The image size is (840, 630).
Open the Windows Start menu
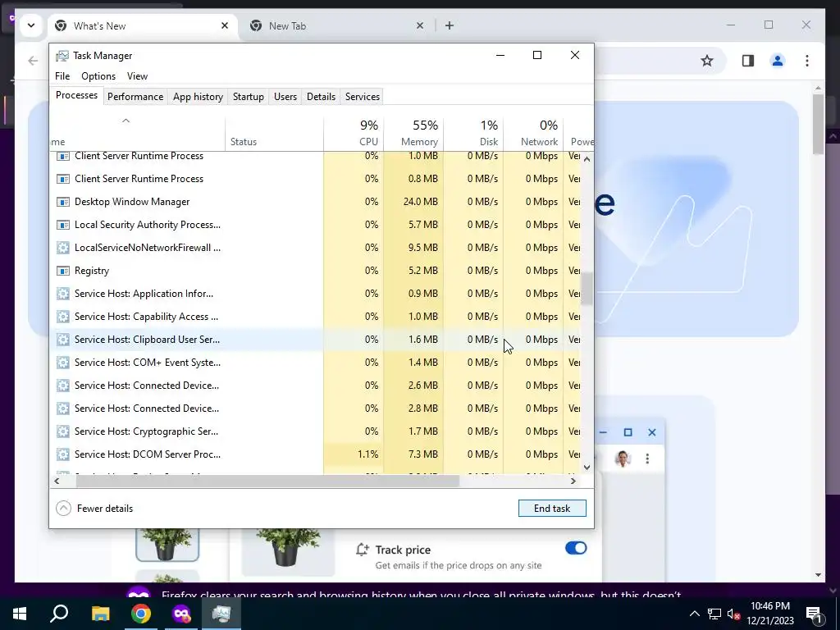[20, 614]
